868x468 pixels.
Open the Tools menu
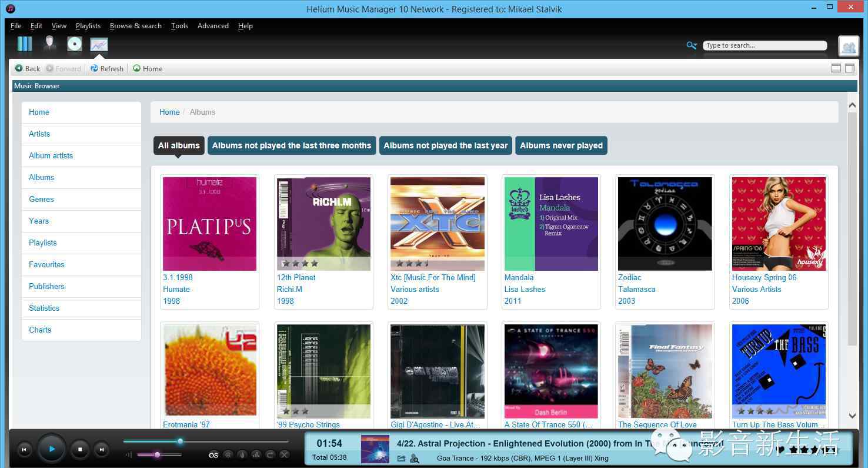pos(179,26)
